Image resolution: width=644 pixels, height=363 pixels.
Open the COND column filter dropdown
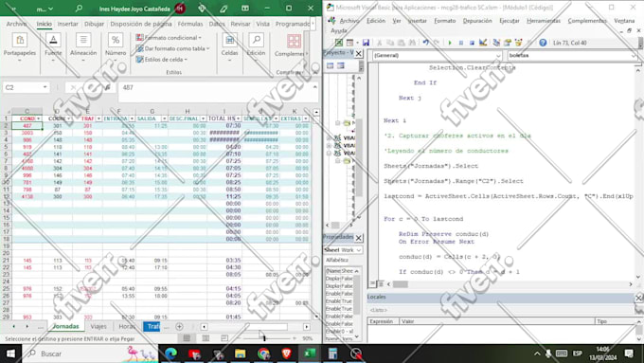point(39,118)
